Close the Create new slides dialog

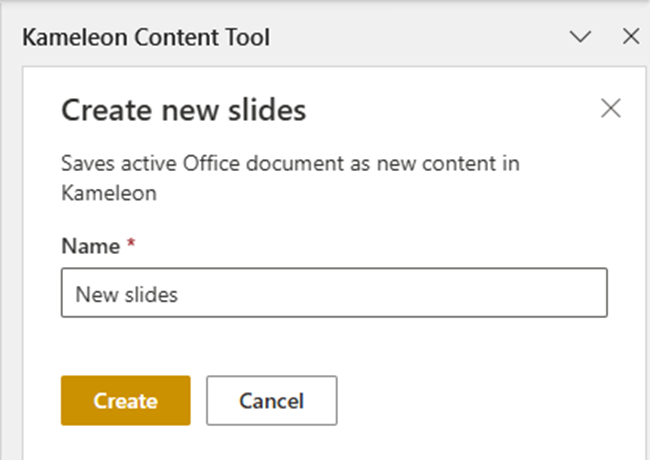[x=610, y=109]
